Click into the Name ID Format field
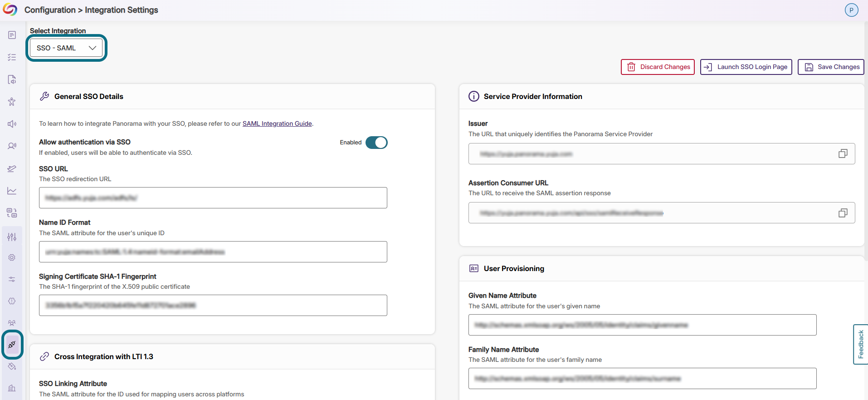 (213, 252)
